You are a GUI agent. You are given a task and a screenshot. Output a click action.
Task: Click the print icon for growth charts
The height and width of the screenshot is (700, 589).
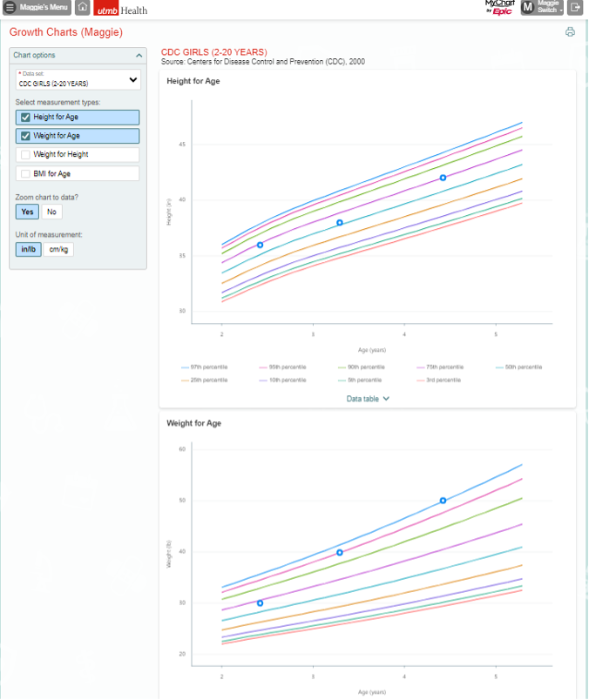pyautogui.click(x=570, y=32)
